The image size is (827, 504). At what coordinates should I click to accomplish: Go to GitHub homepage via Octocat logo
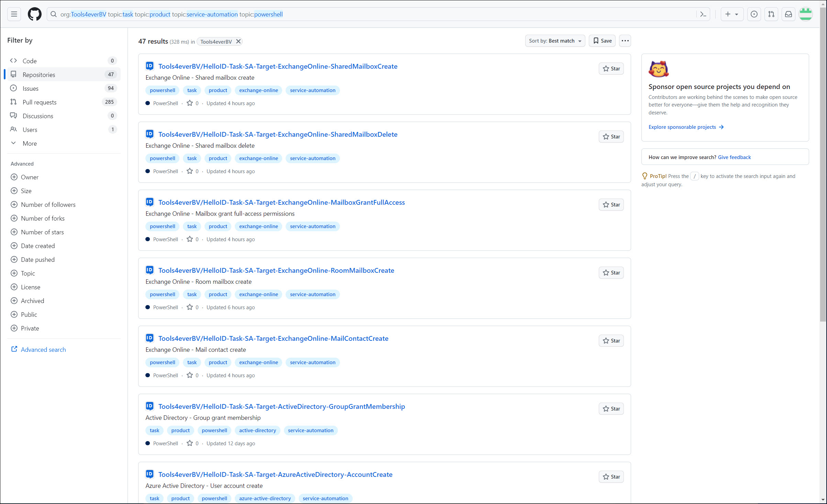click(35, 14)
